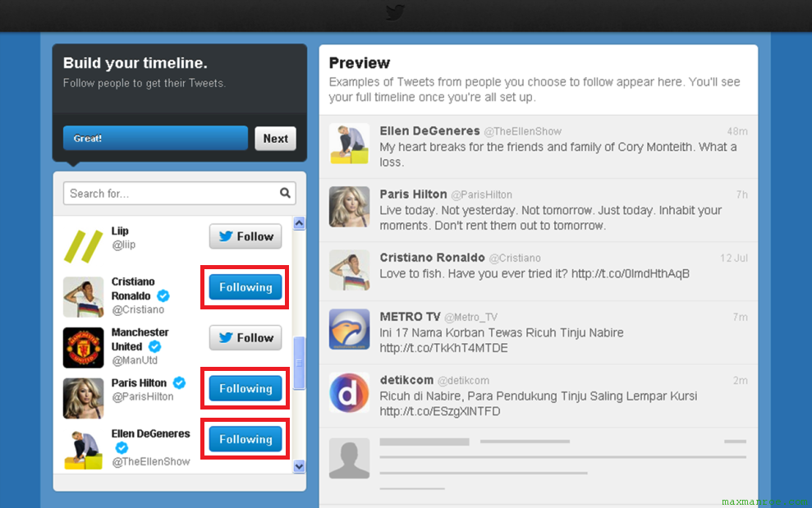The width and height of the screenshot is (812, 508).
Task: Open the link in Cristiano Ronaldo's fishing tweet
Action: pos(630,272)
